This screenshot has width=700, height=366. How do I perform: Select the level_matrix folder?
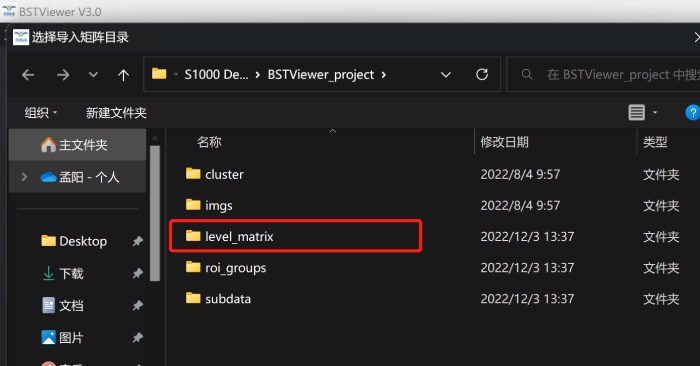[296, 236]
